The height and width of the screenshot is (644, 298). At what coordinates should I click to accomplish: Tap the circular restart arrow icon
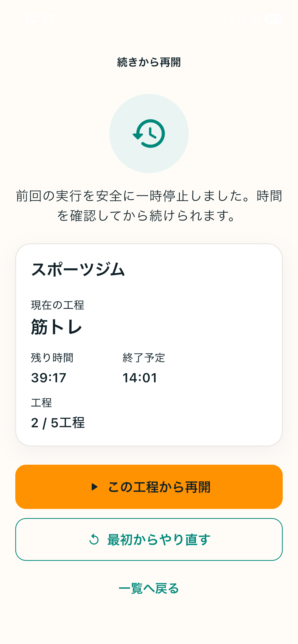[94, 539]
